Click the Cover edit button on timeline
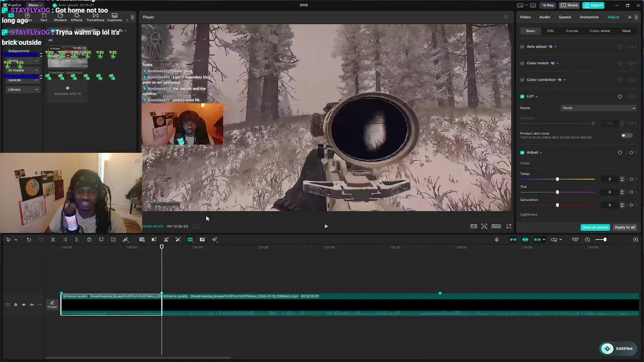 point(52,305)
